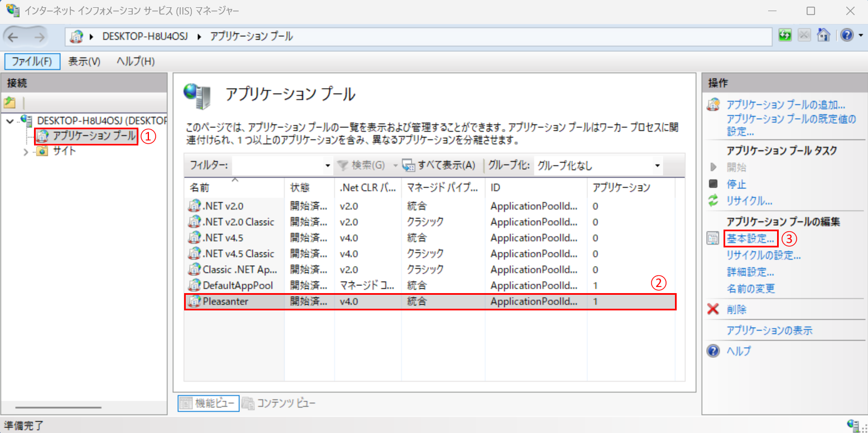Screen dimensions: 868x433
Task: Select アプリケーション プール in connections tree
Action: point(94,135)
